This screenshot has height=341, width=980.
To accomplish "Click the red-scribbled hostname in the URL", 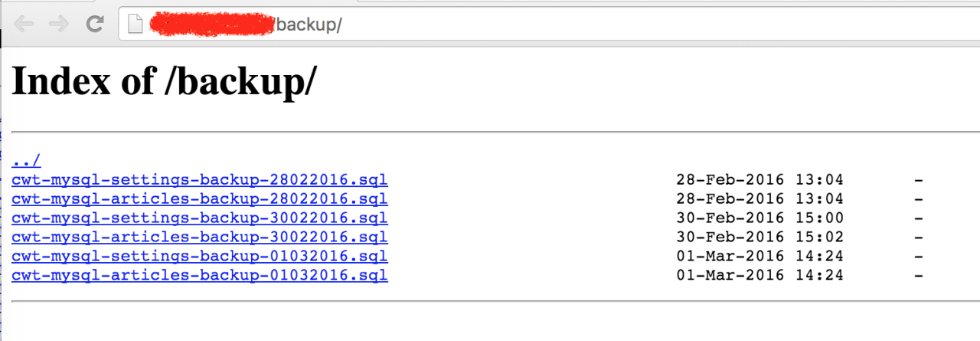I will click(211, 25).
